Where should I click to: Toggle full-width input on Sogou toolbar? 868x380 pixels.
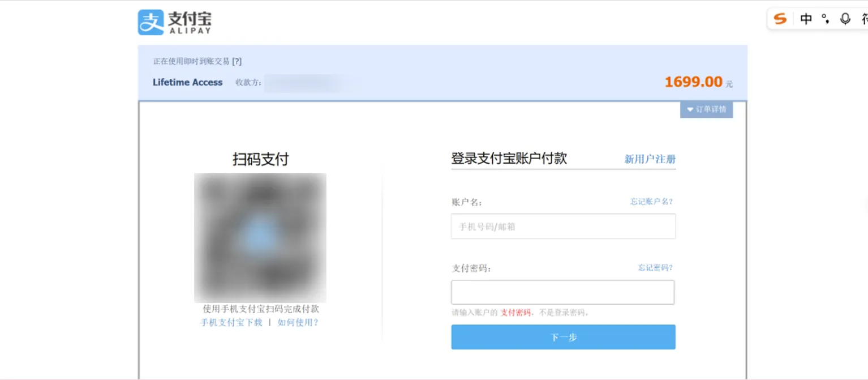click(825, 19)
